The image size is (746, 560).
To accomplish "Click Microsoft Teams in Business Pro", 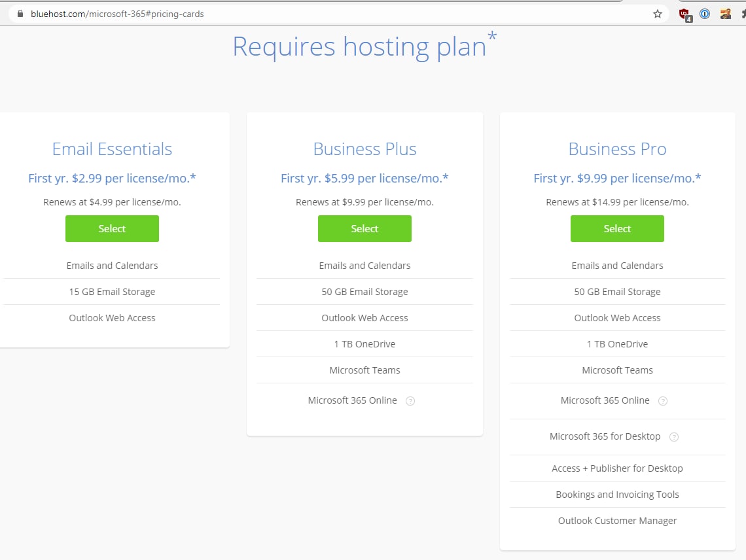I will coord(618,370).
